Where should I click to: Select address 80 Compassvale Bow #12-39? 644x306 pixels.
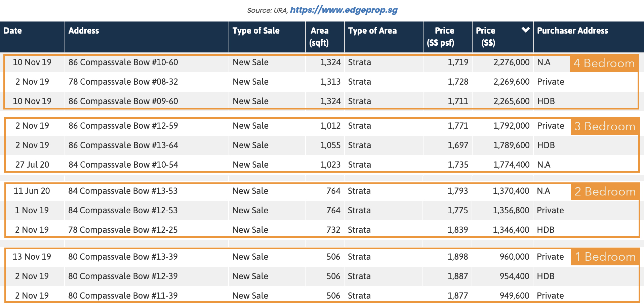coord(123,276)
